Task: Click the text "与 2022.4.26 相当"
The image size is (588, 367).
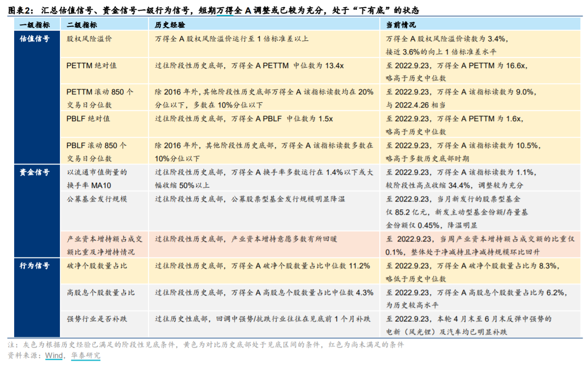Action: point(416,105)
